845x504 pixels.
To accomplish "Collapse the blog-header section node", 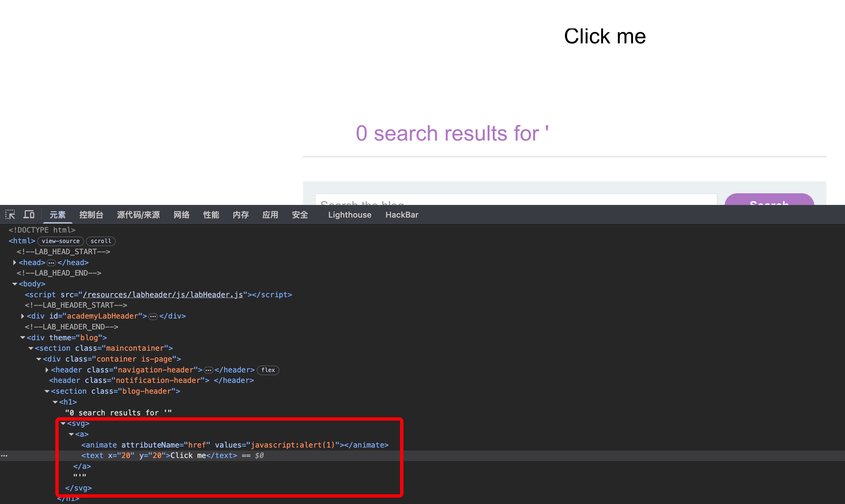I will pyautogui.click(x=47, y=391).
